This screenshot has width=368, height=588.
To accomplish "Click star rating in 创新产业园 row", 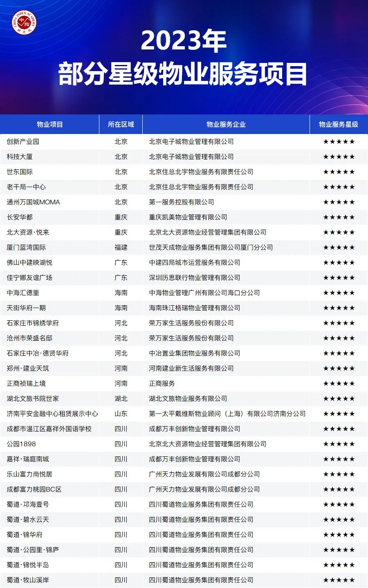I will click(x=339, y=142).
